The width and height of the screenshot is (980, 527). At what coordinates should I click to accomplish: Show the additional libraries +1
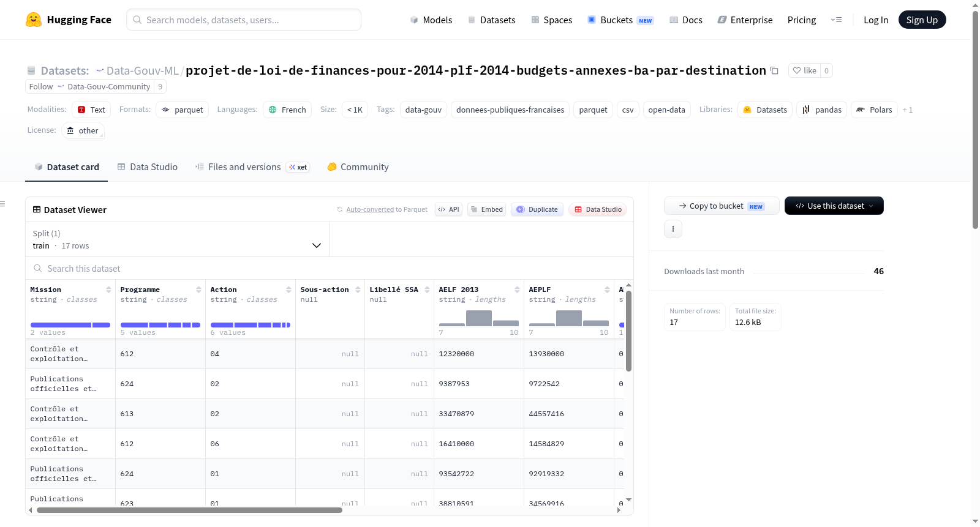908,110
